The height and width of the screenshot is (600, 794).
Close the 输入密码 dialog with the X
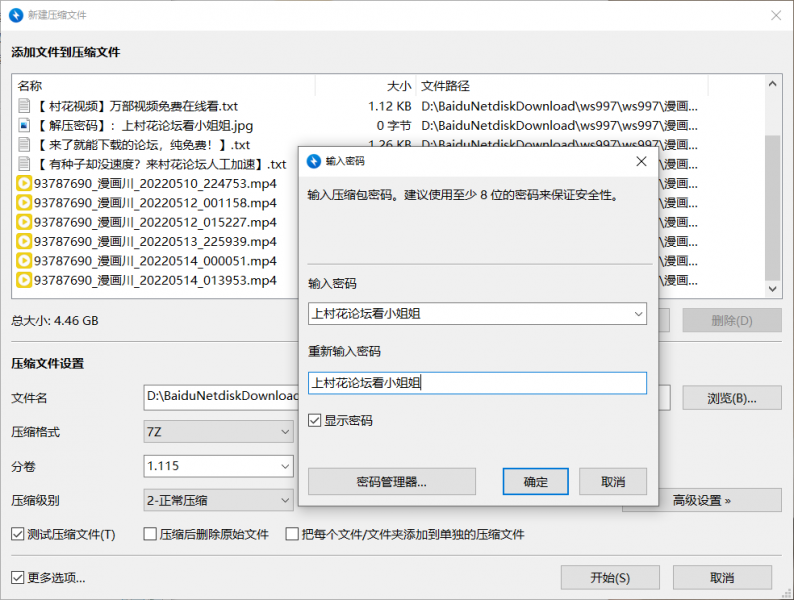click(640, 161)
